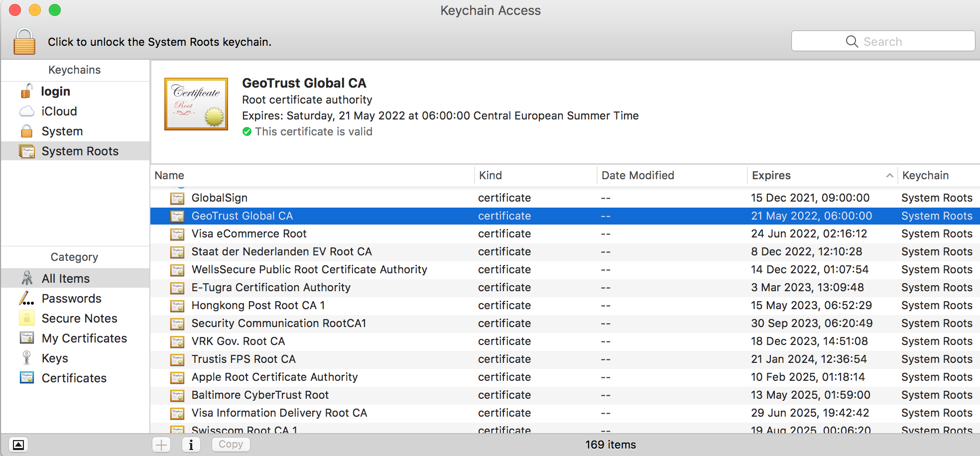Click the Secure Notes icon
Viewport: 980px width, 456px height.
coord(27,318)
